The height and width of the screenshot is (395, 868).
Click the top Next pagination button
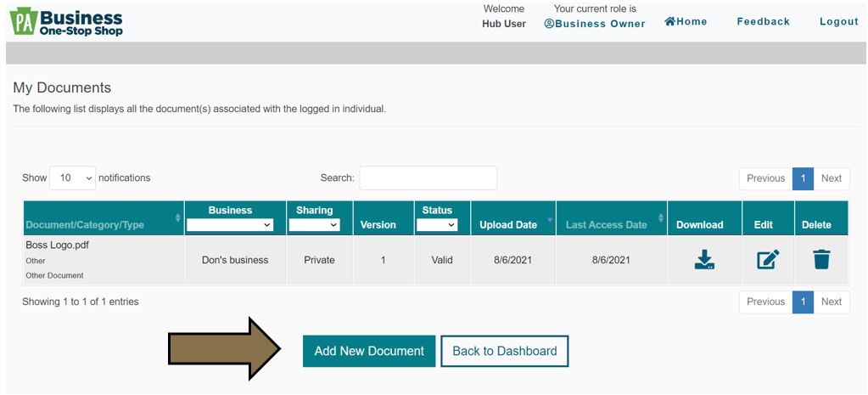coord(832,178)
